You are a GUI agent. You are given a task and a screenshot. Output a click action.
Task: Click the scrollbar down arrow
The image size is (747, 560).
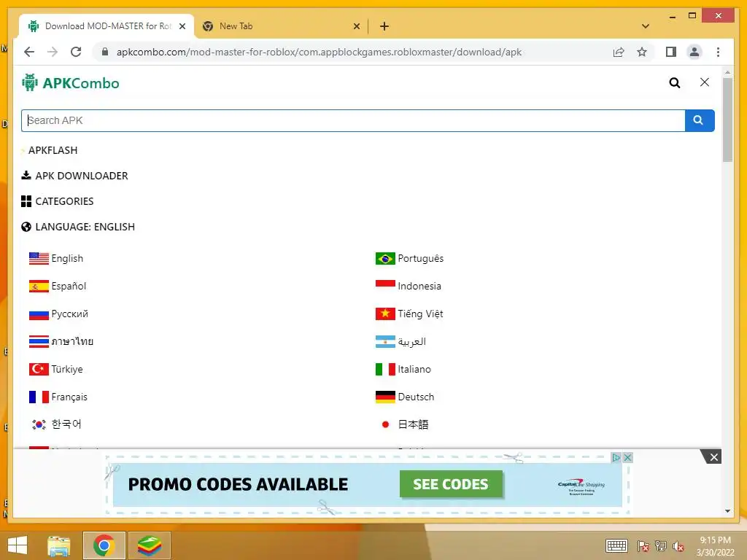pos(727,511)
